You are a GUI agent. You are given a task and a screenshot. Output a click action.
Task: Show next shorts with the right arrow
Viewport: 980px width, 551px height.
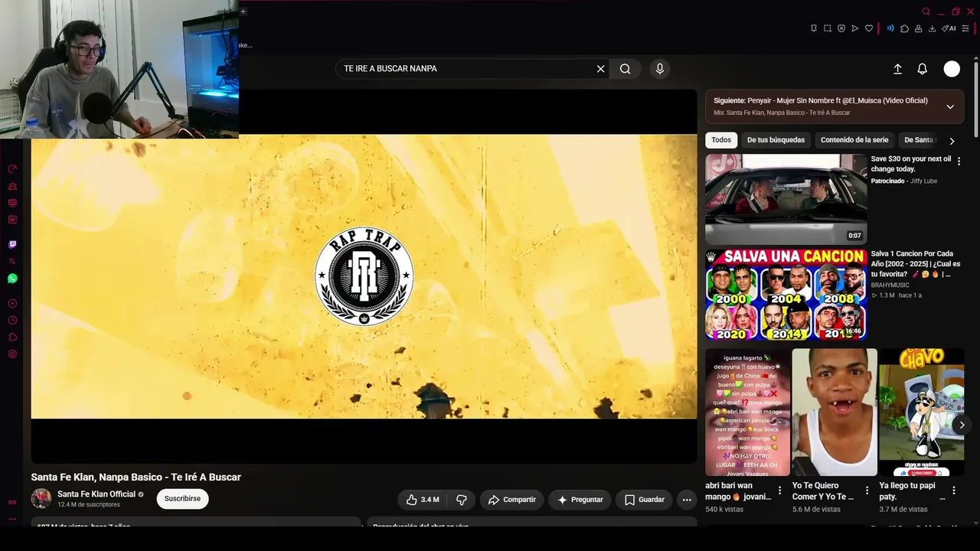(962, 425)
